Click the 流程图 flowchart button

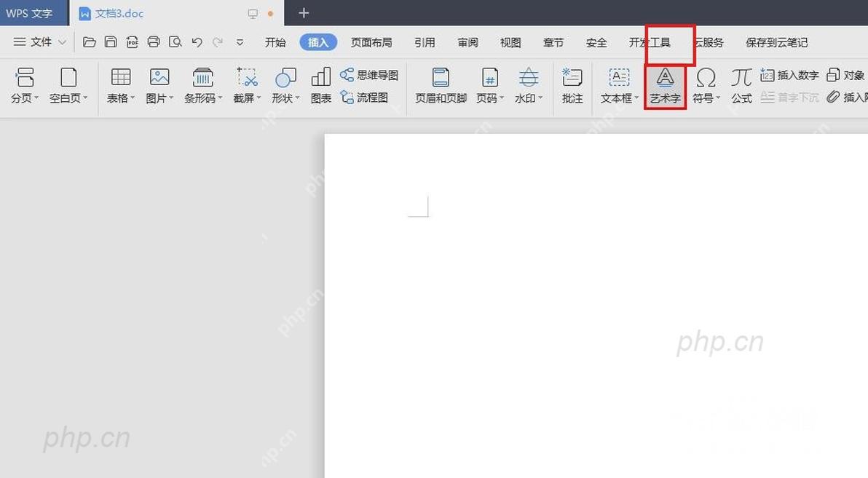(364, 97)
